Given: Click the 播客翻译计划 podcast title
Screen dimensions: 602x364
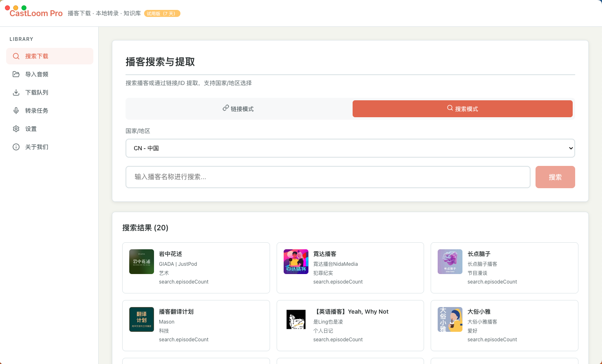Looking at the screenshot, I should coord(176,312).
